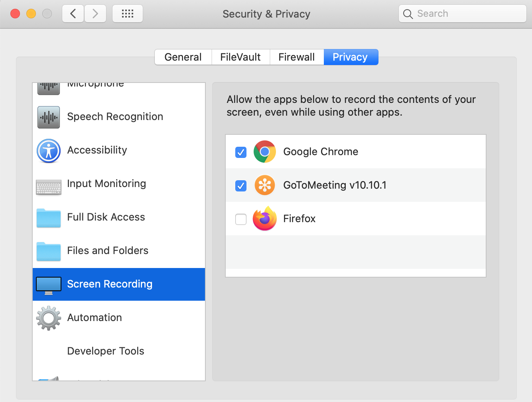This screenshot has width=532, height=402.
Task: Select Developer Tools in the sidebar
Action: point(119,351)
